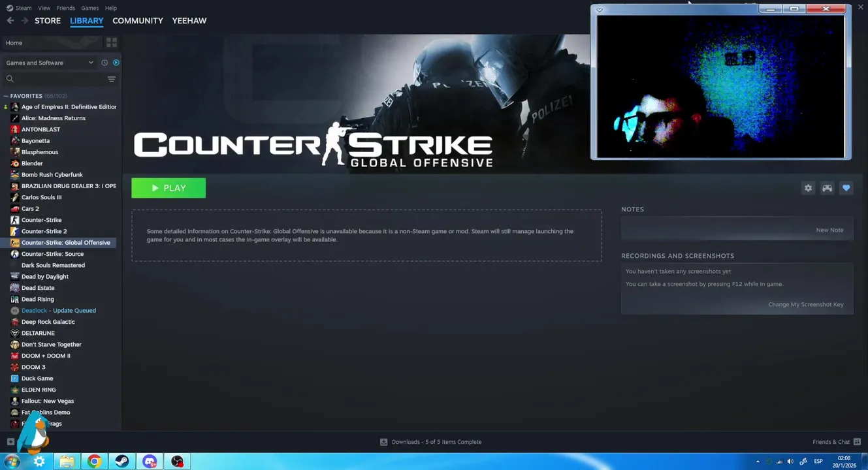Click the volume speaker tray icon

790,462
